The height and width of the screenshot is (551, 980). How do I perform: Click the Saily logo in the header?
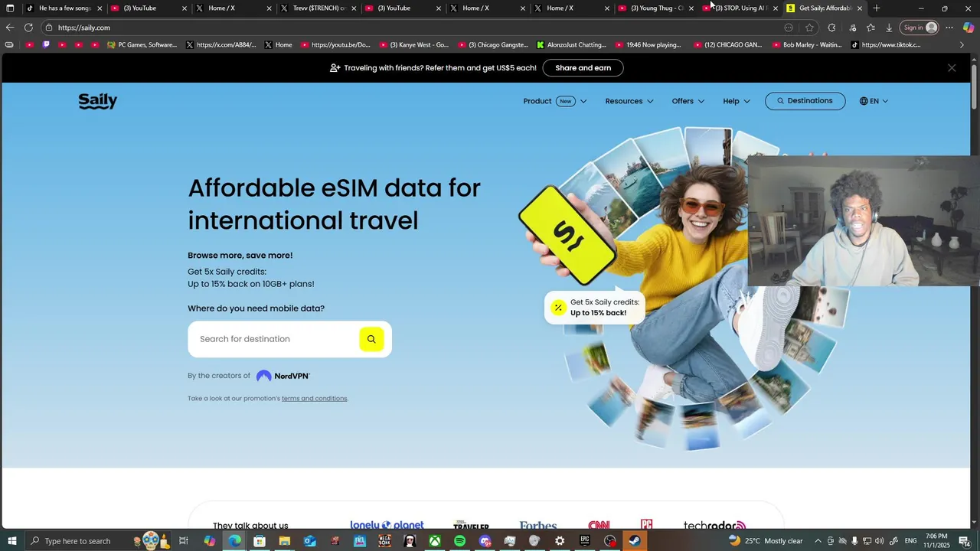97,101
